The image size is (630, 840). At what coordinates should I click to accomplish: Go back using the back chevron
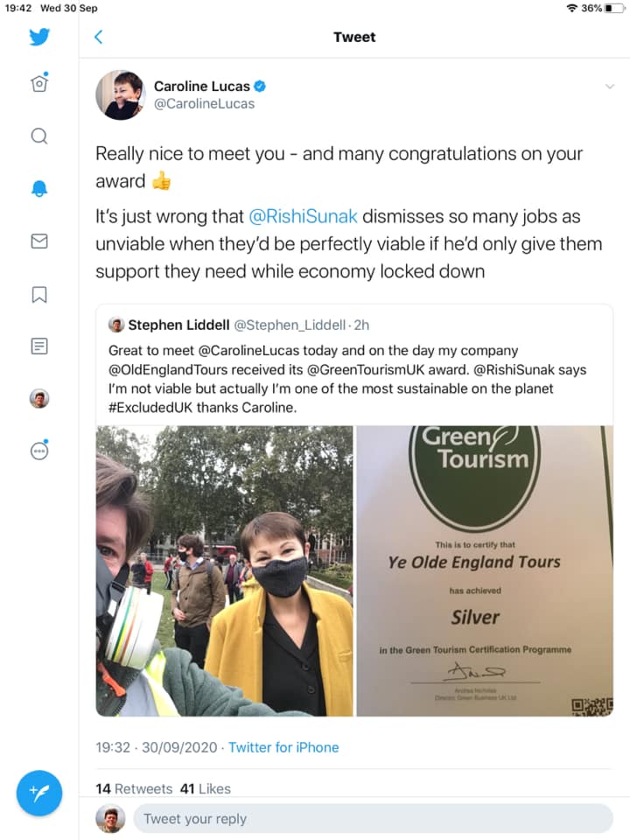point(98,37)
